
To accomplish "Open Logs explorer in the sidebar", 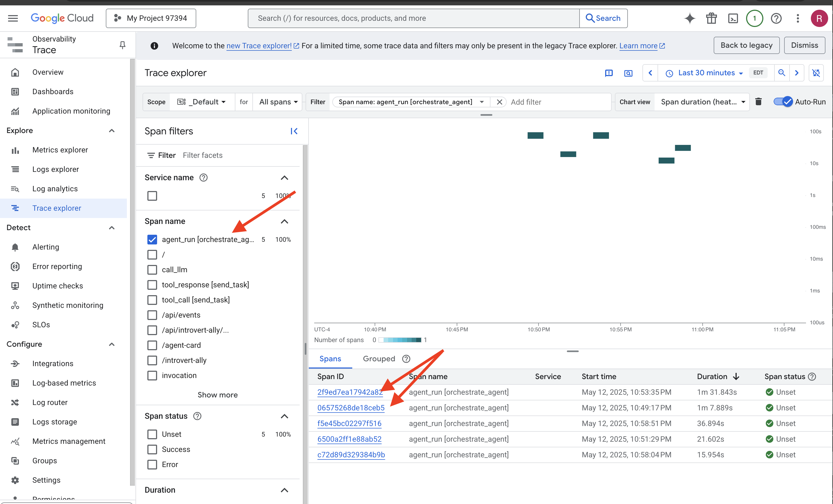I will point(55,169).
